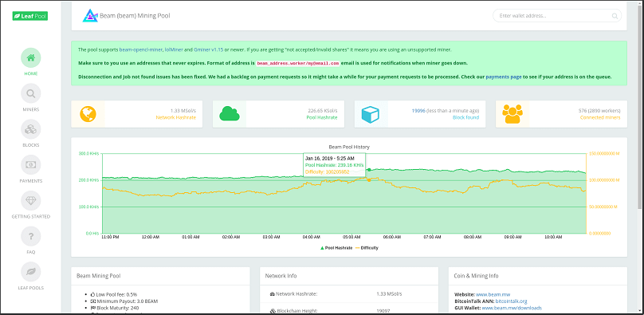
Task: Open Leaf Pools leaf icon
Action: 31,272
